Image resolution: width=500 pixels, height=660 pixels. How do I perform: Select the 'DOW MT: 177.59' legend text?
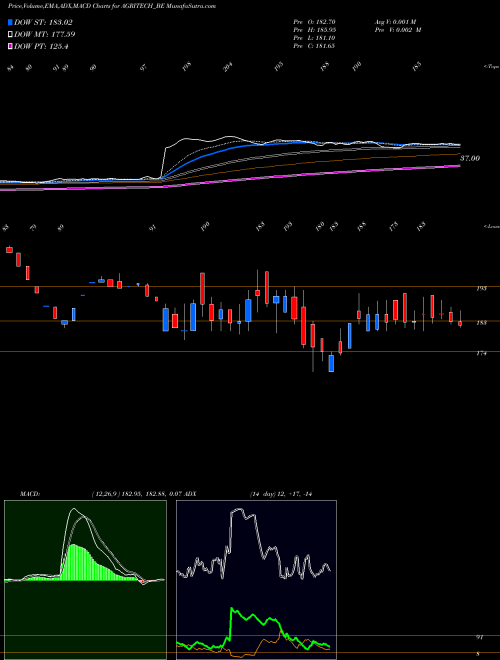(45, 35)
